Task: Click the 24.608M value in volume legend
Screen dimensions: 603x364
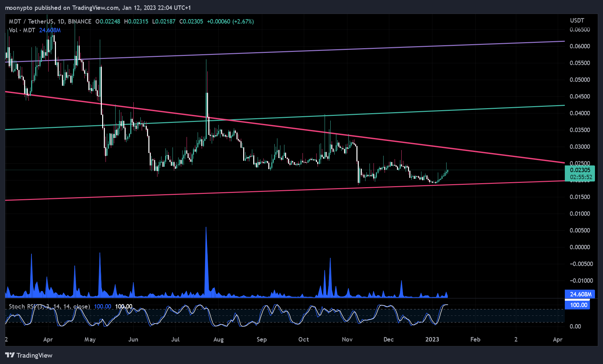Action: point(50,30)
